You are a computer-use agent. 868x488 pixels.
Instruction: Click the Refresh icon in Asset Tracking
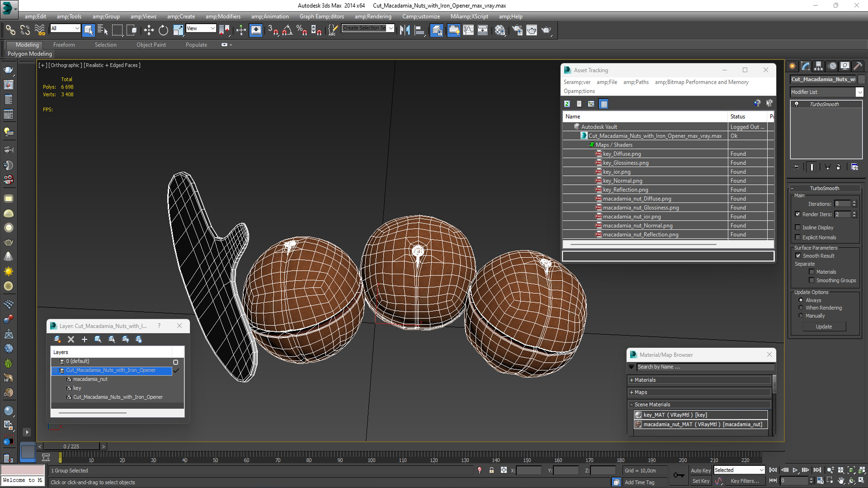tap(567, 104)
